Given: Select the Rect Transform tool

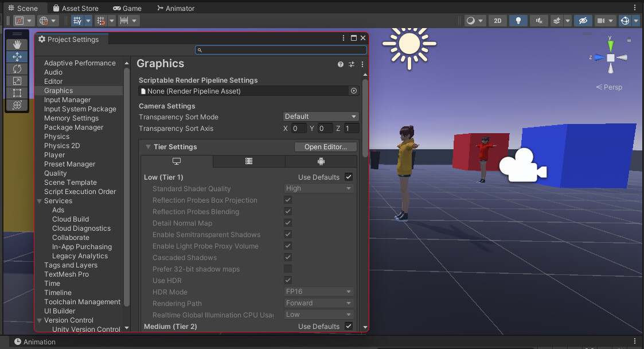Looking at the screenshot, I should coord(17,92).
